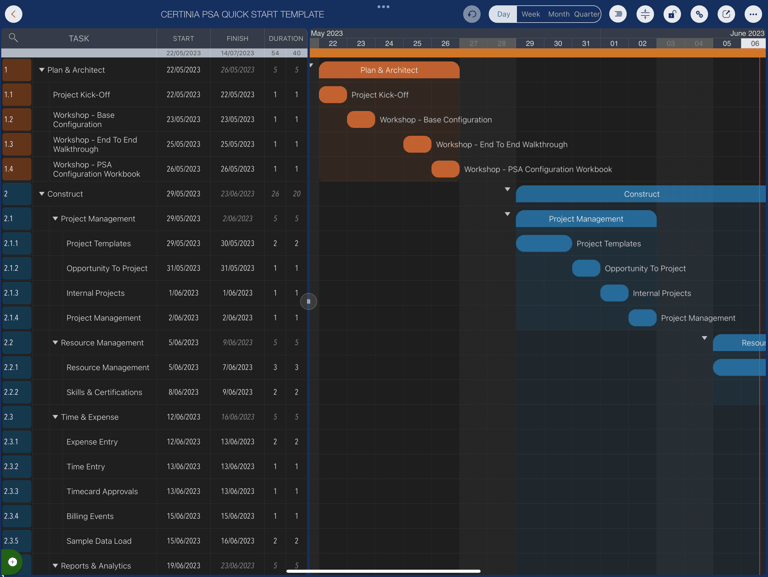Click the search magnifier icon in task header
Image resolution: width=768 pixels, height=577 pixels.
(13, 38)
